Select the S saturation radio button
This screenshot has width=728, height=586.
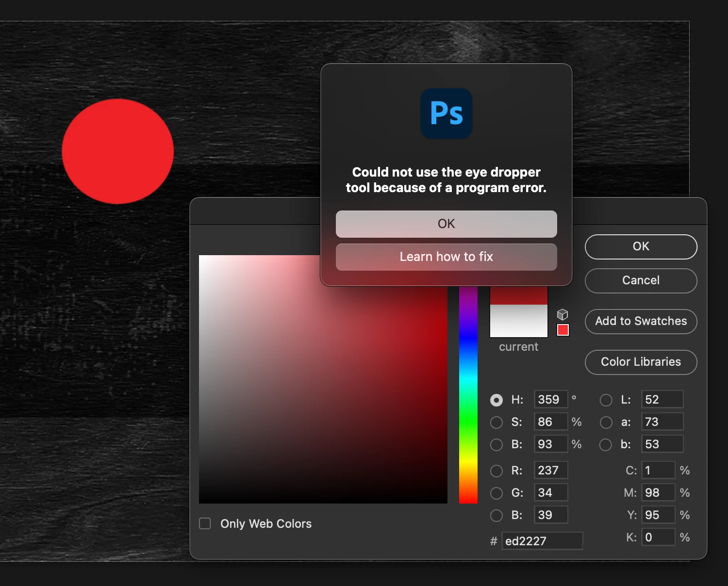pos(496,423)
